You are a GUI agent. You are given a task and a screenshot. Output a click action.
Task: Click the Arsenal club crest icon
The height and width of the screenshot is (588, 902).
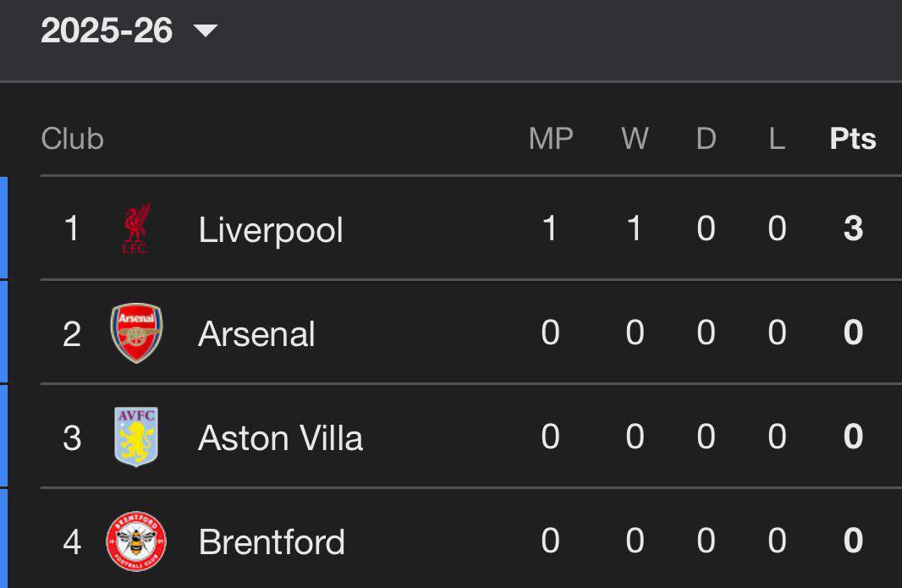(x=136, y=332)
